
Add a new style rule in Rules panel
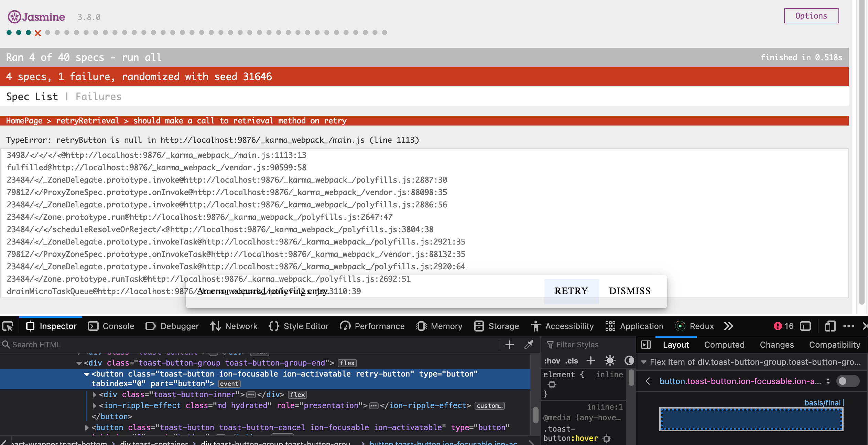coord(591,360)
